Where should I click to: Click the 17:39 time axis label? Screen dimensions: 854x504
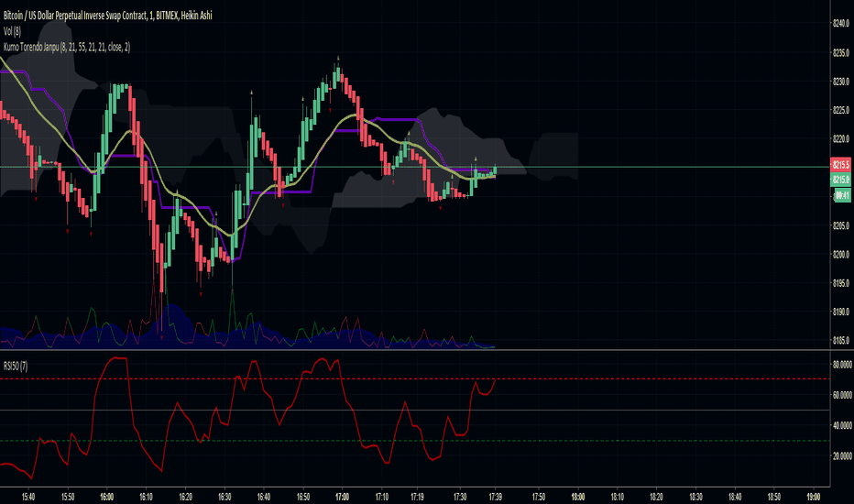click(x=495, y=497)
